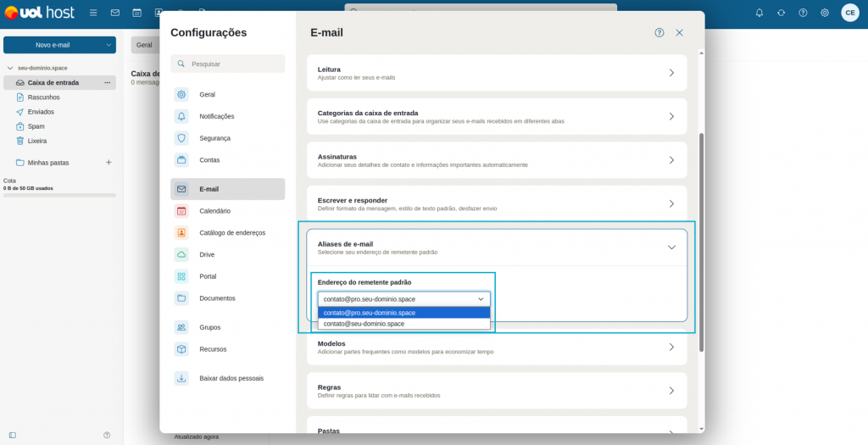Viewport: 868px width, 445px height.
Task: Click the storage quota usage bar
Action: (x=60, y=196)
